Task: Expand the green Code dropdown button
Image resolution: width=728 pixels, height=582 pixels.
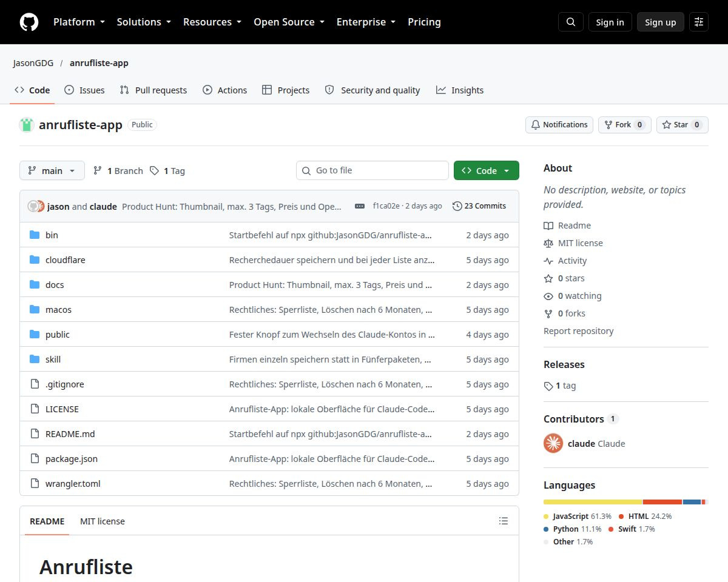Action: (487, 171)
